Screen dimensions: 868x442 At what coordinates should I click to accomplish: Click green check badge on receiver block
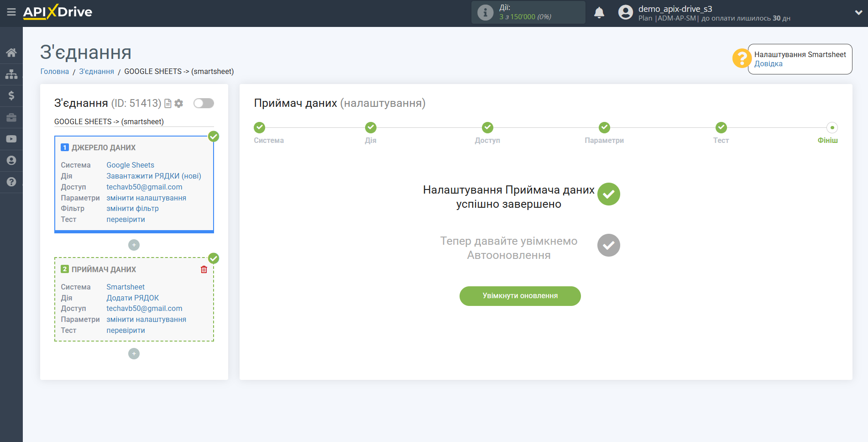214,258
